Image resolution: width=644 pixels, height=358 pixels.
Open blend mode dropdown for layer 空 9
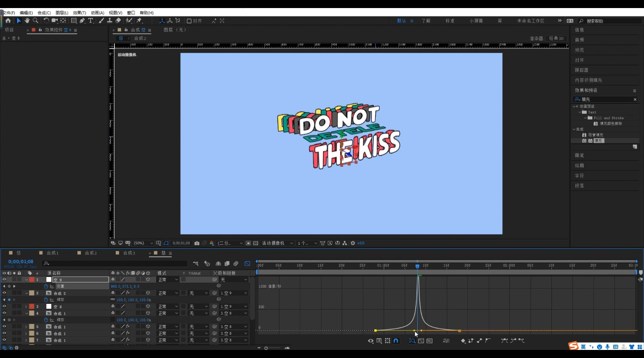coord(168,279)
